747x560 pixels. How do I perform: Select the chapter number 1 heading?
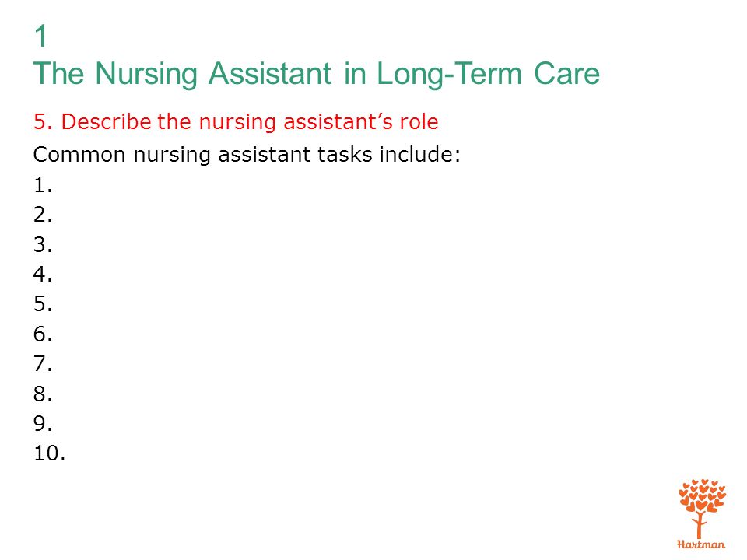point(41,37)
